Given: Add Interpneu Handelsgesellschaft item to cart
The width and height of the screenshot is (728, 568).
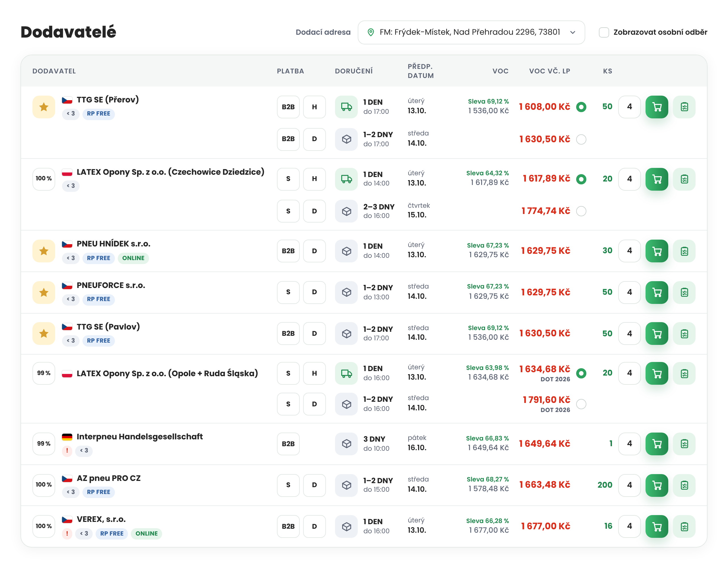Looking at the screenshot, I should click(x=656, y=444).
